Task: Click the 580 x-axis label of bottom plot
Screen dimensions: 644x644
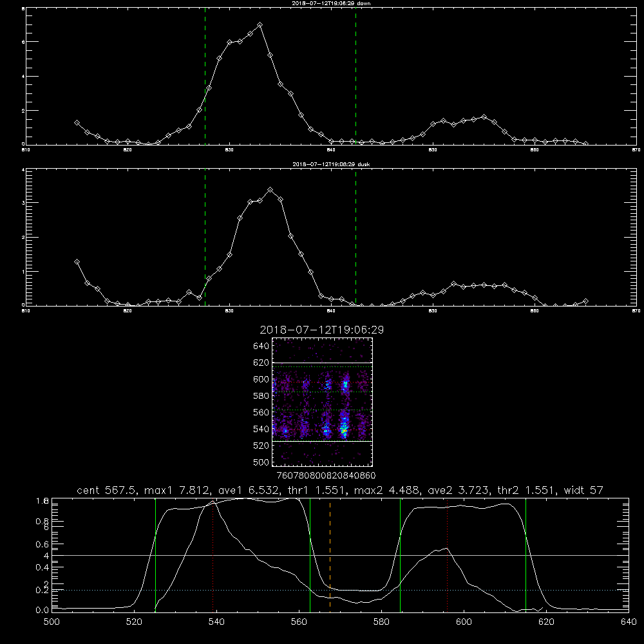Action: pos(381,622)
